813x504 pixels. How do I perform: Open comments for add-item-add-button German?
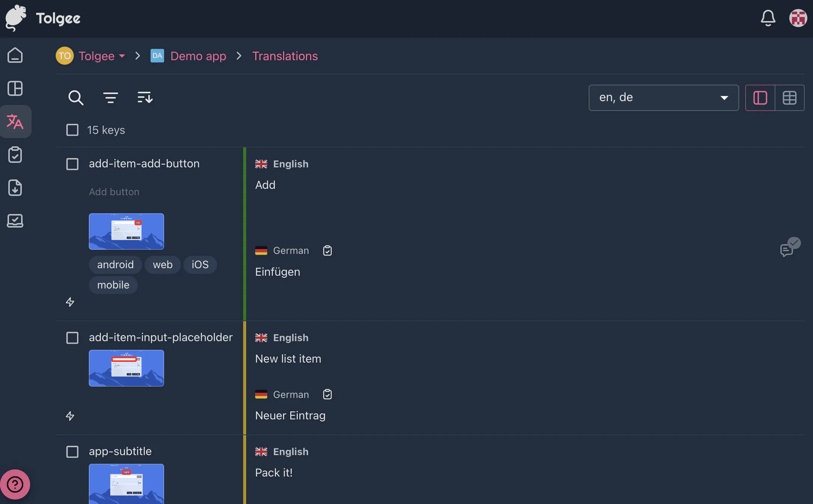tap(790, 247)
